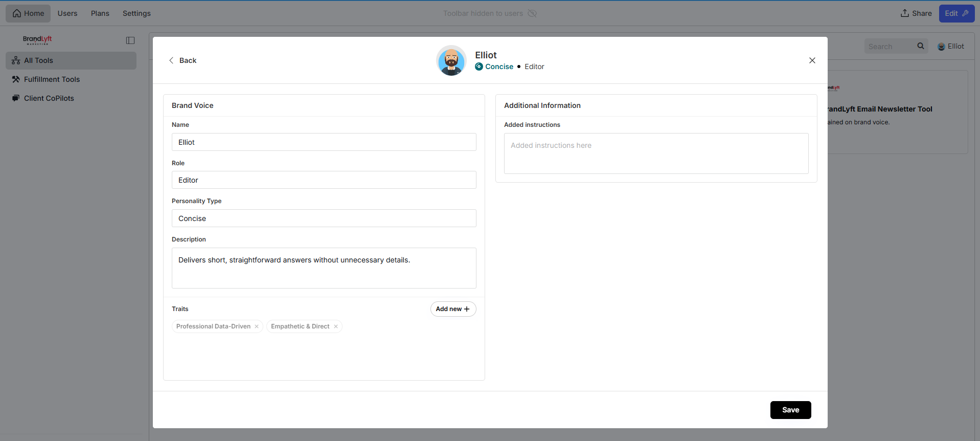Open the Share option
The width and height of the screenshot is (980, 441).
coord(916,13)
